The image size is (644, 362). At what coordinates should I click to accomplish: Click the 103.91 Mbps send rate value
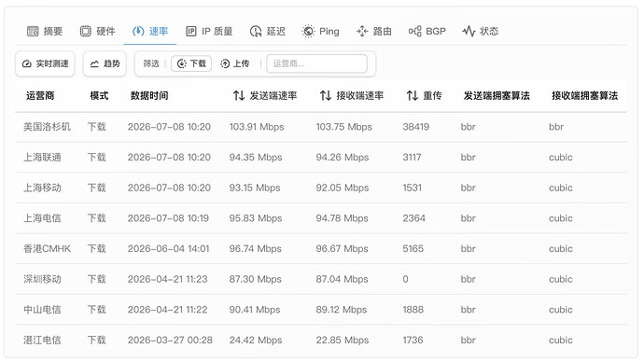(x=257, y=127)
